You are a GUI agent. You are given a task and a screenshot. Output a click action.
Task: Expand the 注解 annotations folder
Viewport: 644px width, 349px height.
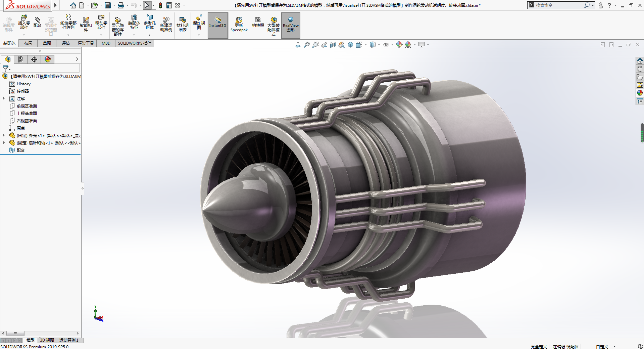(x=4, y=98)
